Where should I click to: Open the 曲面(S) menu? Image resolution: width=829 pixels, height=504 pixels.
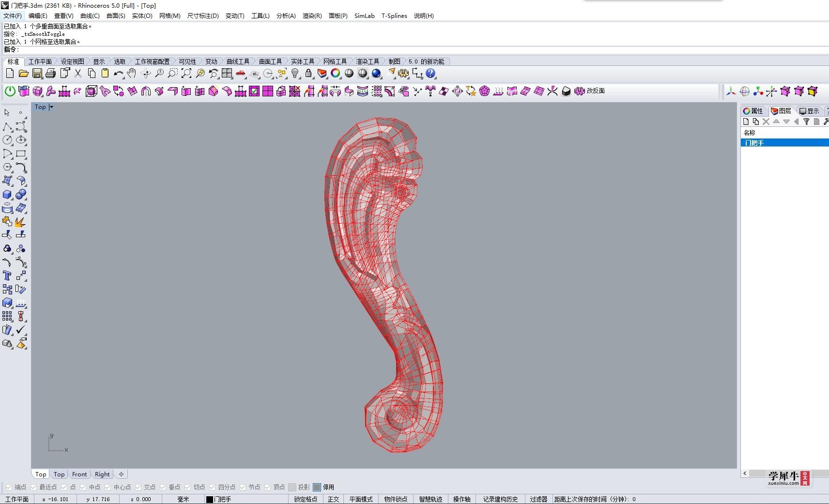click(116, 15)
